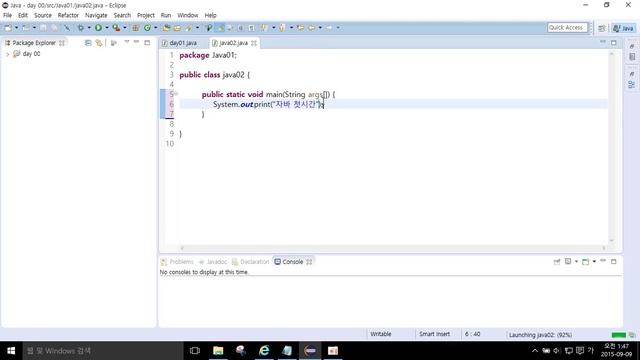This screenshot has height=360, width=640.
Task: Click the Open Type icon
Action: pyautogui.click(x=166, y=28)
